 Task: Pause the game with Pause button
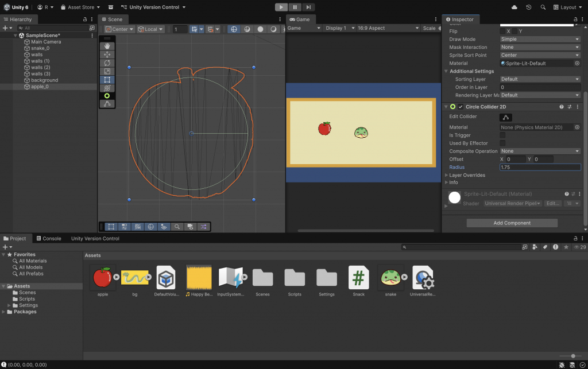(x=295, y=7)
